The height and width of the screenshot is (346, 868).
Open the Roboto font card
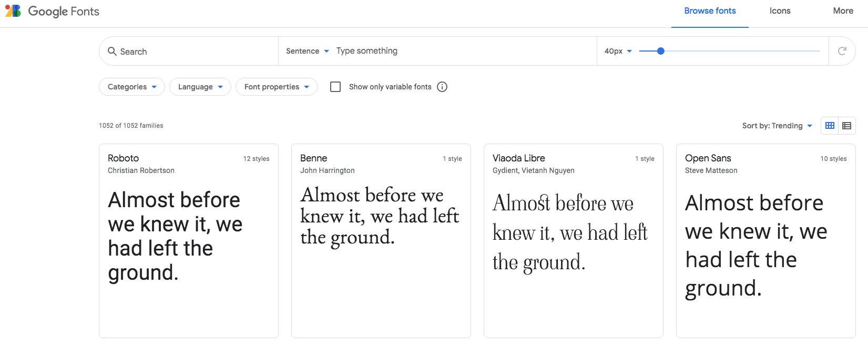coord(189,240)
